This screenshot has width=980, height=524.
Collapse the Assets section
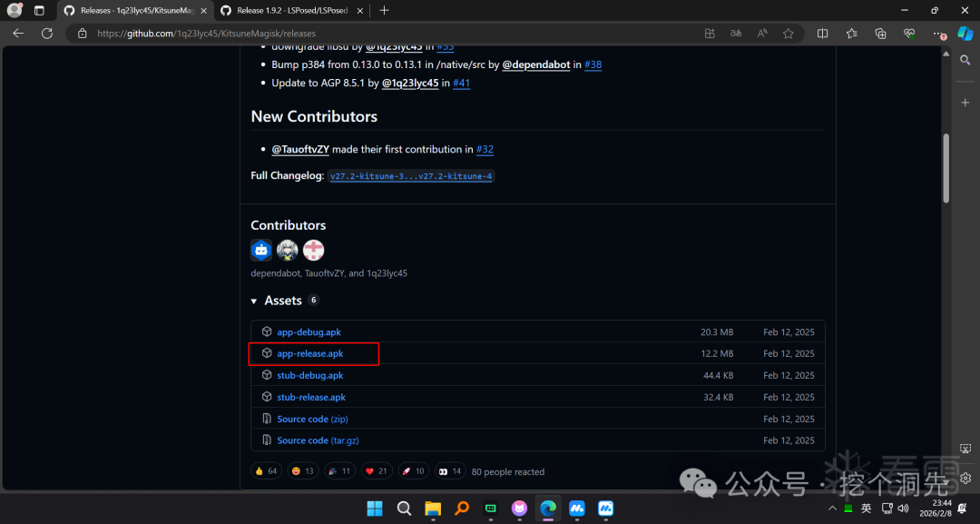254,302
